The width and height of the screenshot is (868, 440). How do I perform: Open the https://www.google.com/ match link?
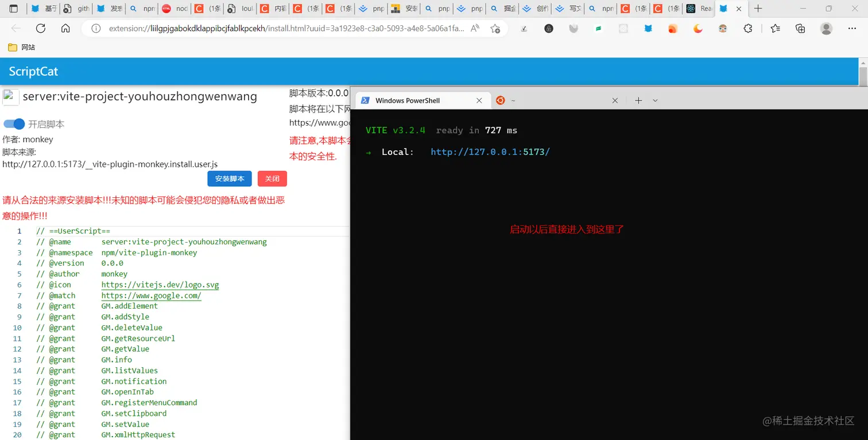(x=152, y=295)
